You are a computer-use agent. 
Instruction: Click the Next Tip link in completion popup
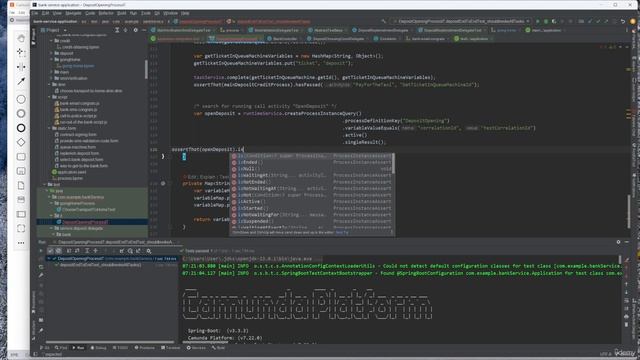click(x=342, y=233)
